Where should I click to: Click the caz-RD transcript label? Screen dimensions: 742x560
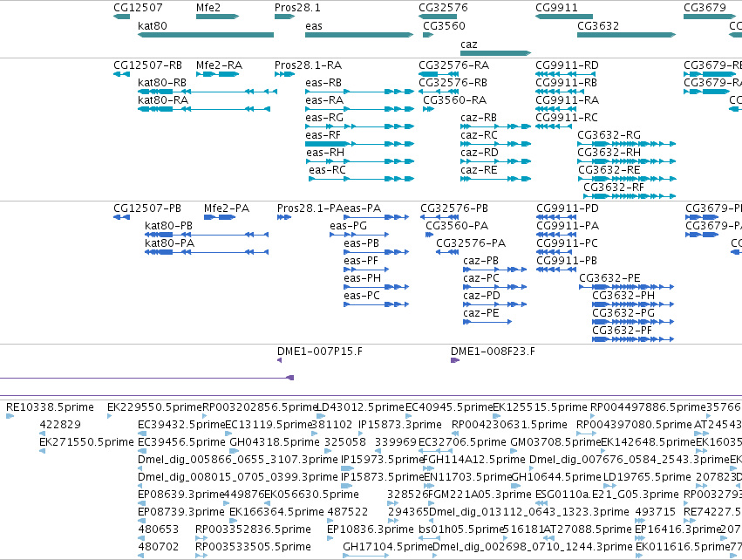480,153
